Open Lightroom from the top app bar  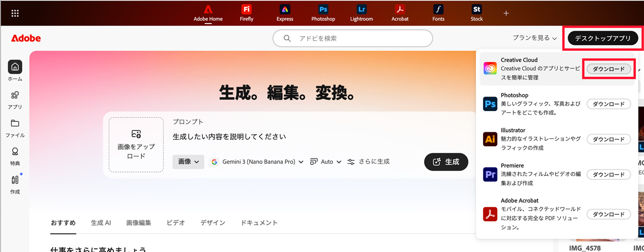pos(362,14)
